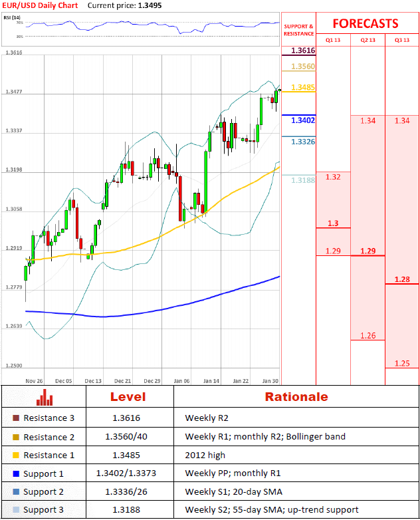420x520 pixels.
Task: Select the 'Support 2' row label
Action: [43, 492]
